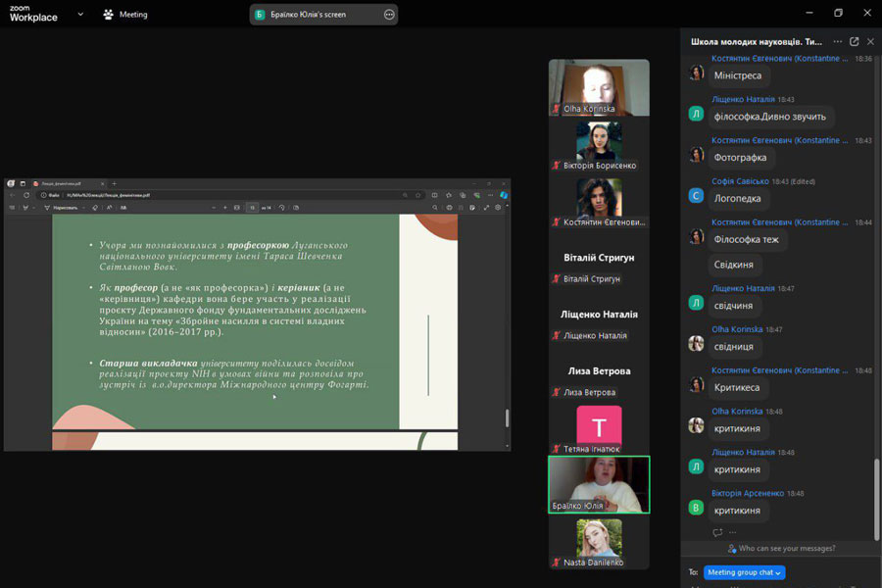Click the Meeting tab icon
This screenshot has width=882, height=588.
(x=109, y=15)
